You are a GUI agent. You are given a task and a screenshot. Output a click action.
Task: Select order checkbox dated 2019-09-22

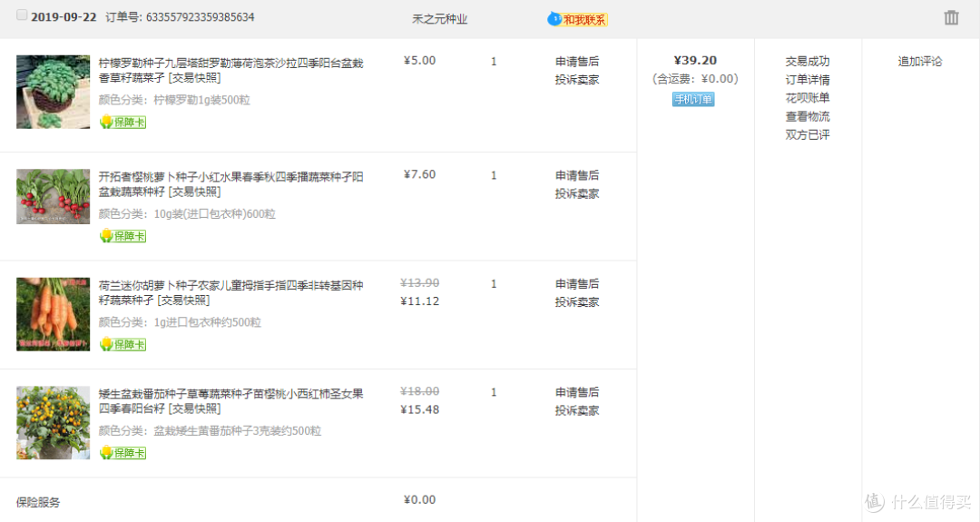point(22,15)
